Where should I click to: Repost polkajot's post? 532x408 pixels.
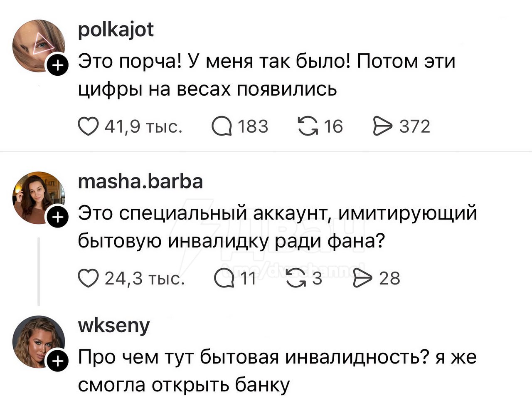[x=308, y=126]
